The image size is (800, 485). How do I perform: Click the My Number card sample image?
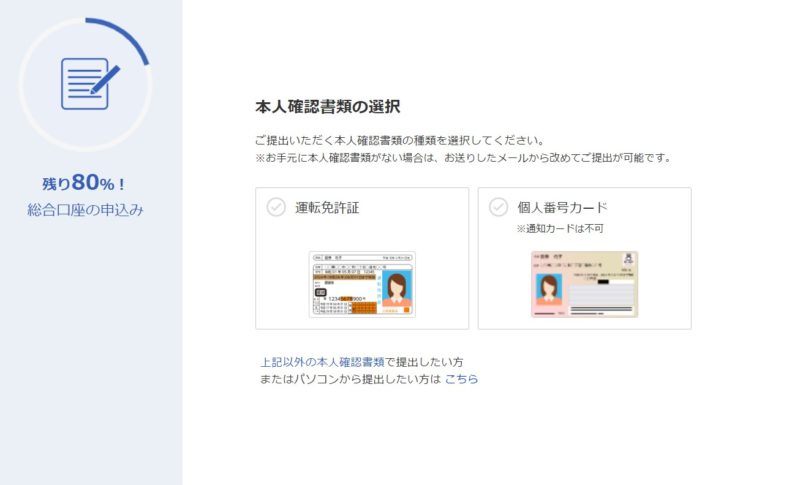point(584,284)
